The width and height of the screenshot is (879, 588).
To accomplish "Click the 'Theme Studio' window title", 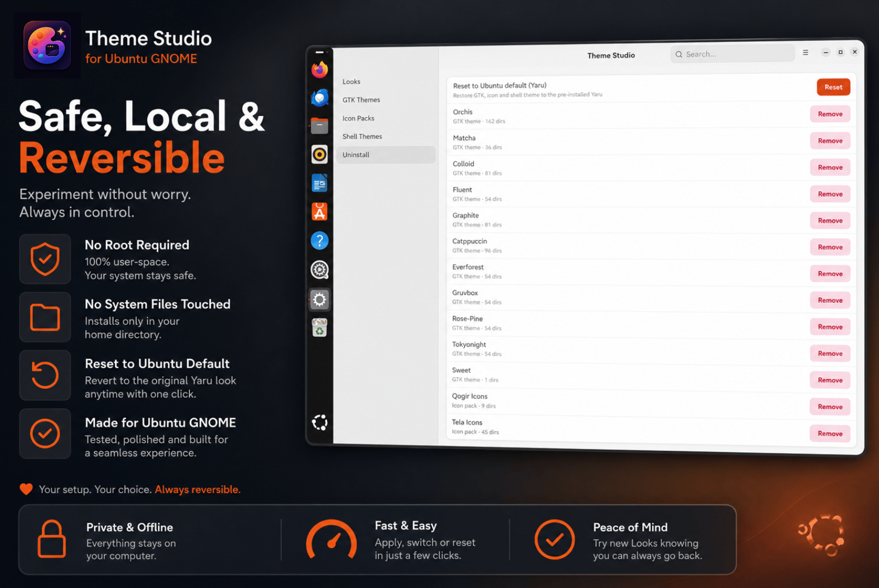I will pos(611,55).
